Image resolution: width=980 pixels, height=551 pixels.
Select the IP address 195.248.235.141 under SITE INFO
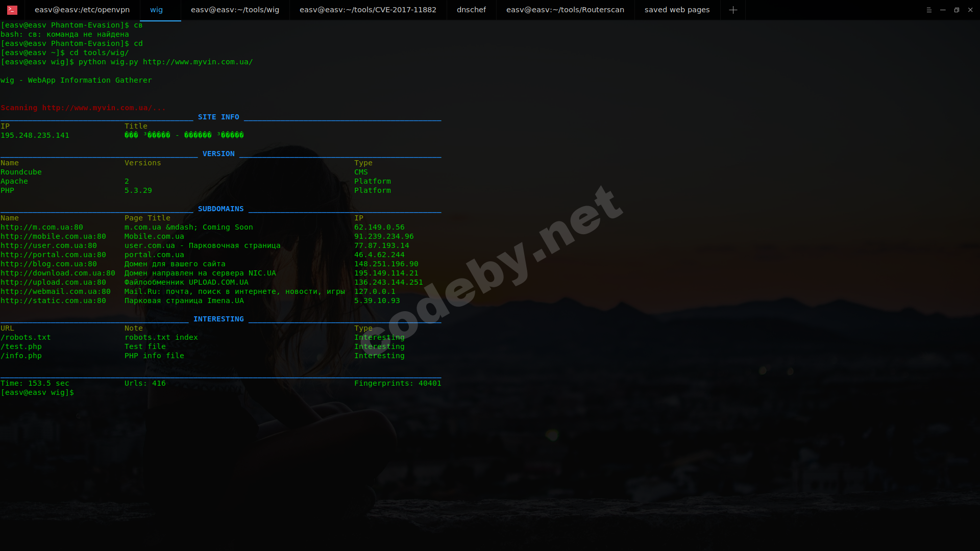pyautogui.click(x=35, y=135)
